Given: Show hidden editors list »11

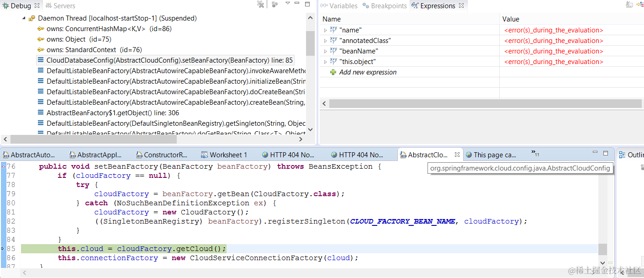Looking at the screenshot, I should pos(535,153).
